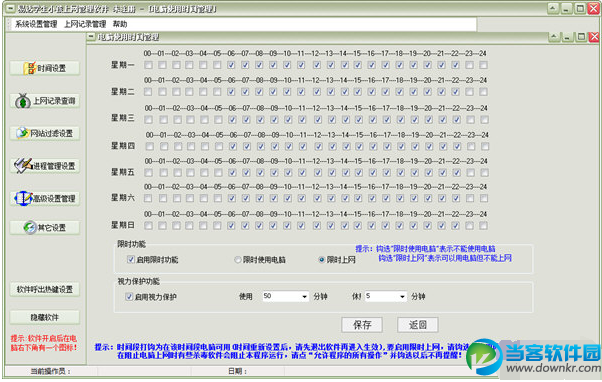The height and width of the screenshot is (382, 602).
Task: Toggle 星期二 checkbox under hour 12
Action: (x=317, y=92)
